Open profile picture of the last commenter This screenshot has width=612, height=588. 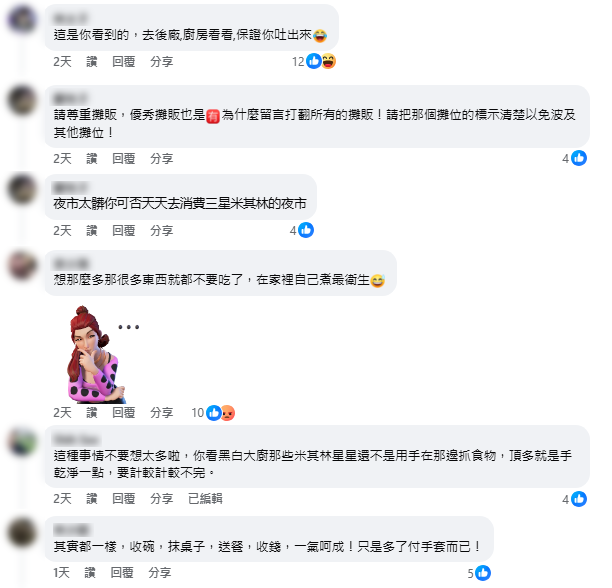tap(22, 533)
